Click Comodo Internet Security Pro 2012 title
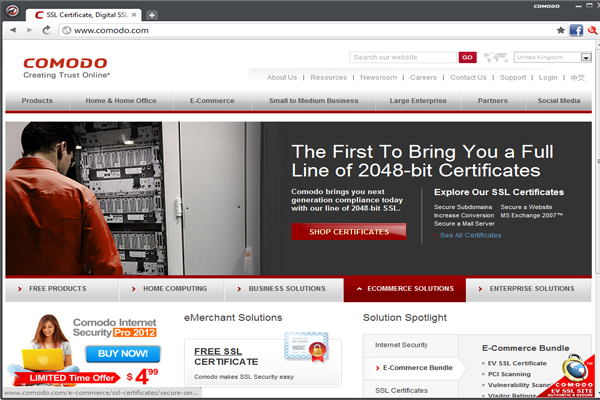 115,327
